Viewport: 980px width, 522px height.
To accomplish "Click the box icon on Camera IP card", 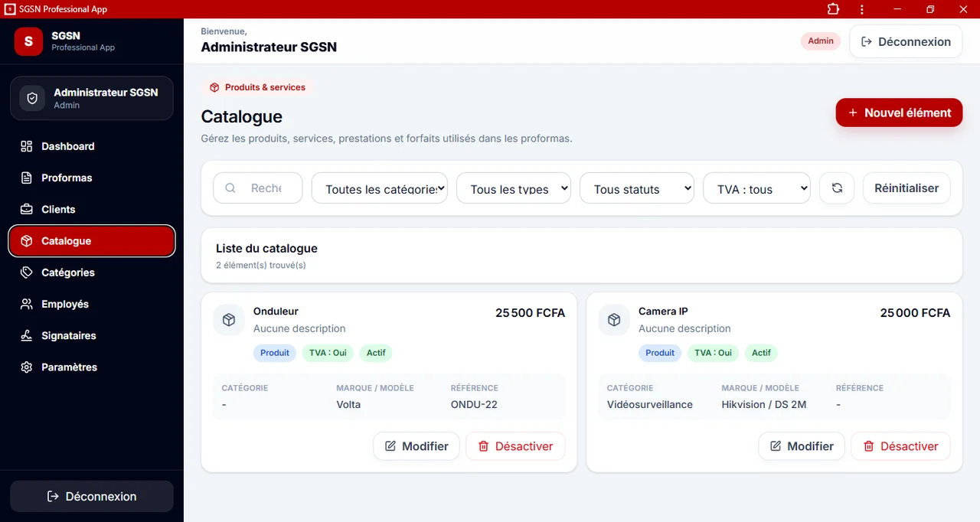I will pyautogui.click(x=613, y=320).
